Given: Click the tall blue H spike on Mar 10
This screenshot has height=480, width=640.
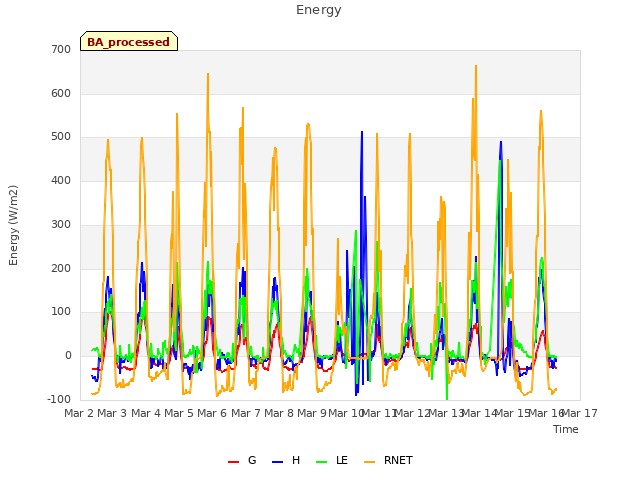Looking at the screenshot, I should click(x=362, y=132).
